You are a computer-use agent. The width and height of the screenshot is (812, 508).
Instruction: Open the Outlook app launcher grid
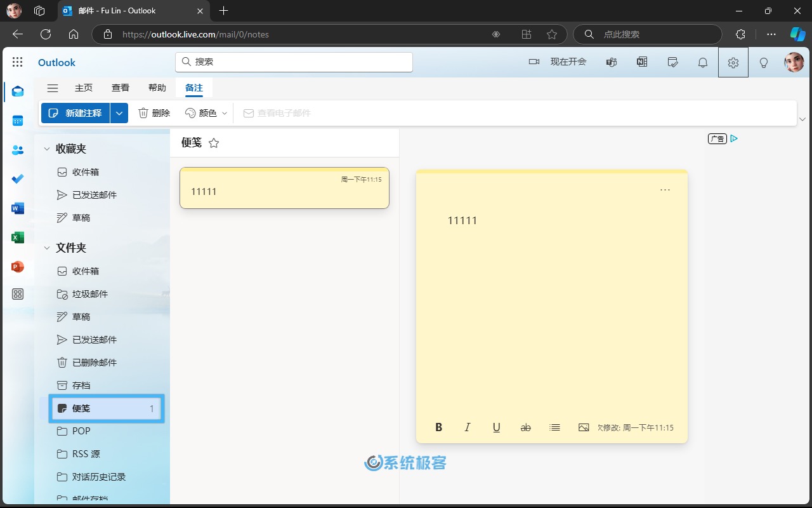[18, 62]
